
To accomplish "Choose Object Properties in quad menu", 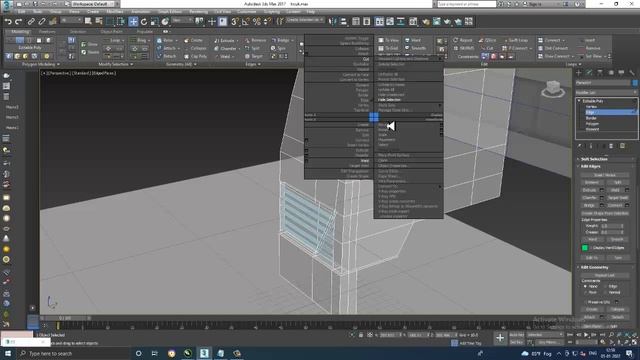I will pyautogui.click(x=392, y=166).
